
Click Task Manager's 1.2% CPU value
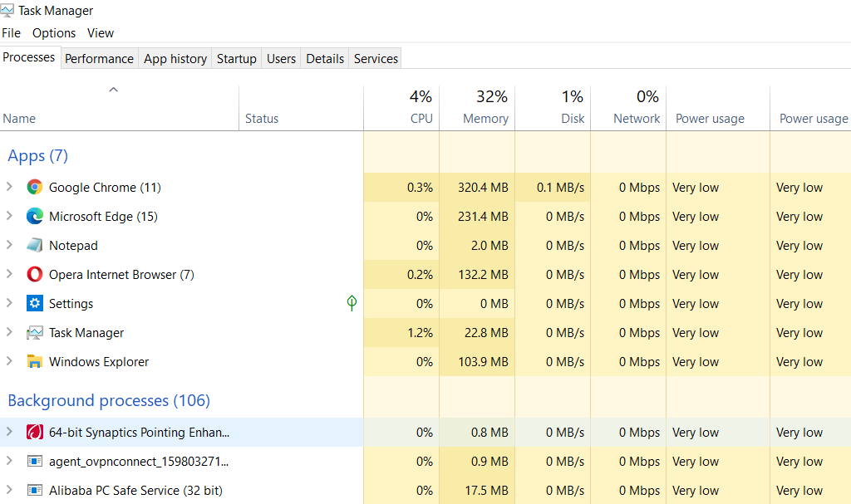pyautogui.click(x=420, y=333)
